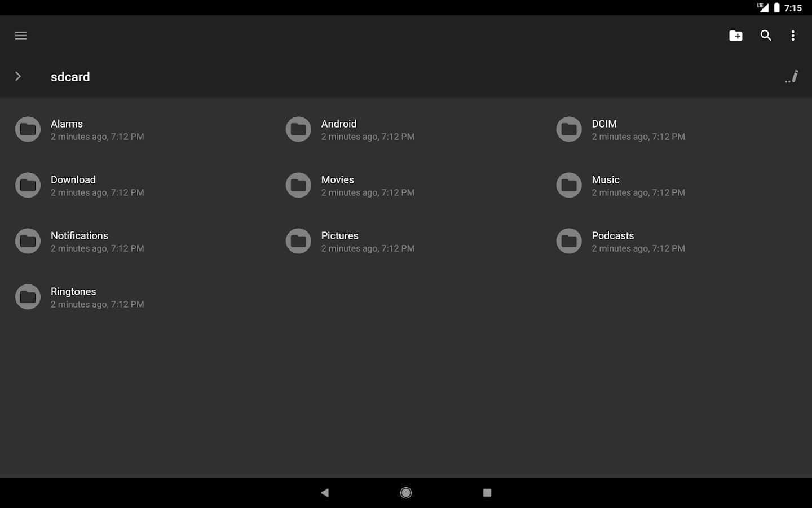The height and width of the screenshot is (508, 812).
Task: Click the Music folder icon
Action: (x=569, y=185)
